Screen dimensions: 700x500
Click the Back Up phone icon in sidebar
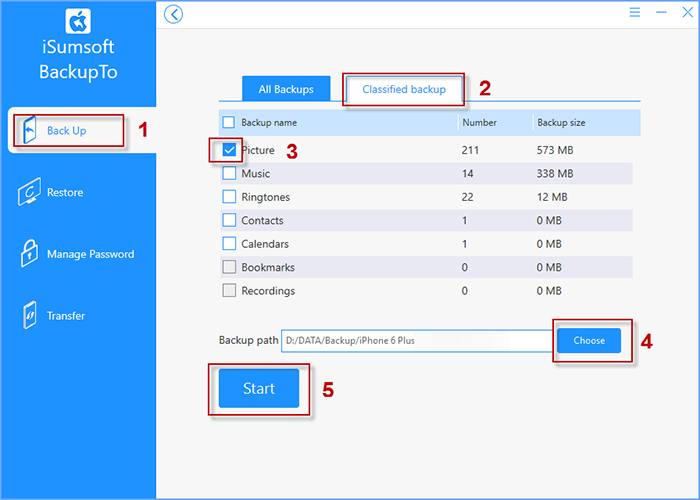coord(29,130)
